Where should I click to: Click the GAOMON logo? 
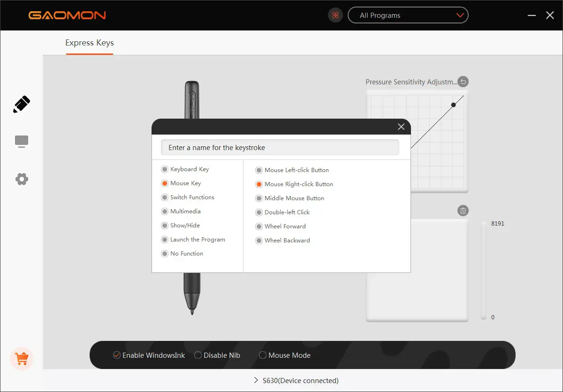tap(67, 15)
